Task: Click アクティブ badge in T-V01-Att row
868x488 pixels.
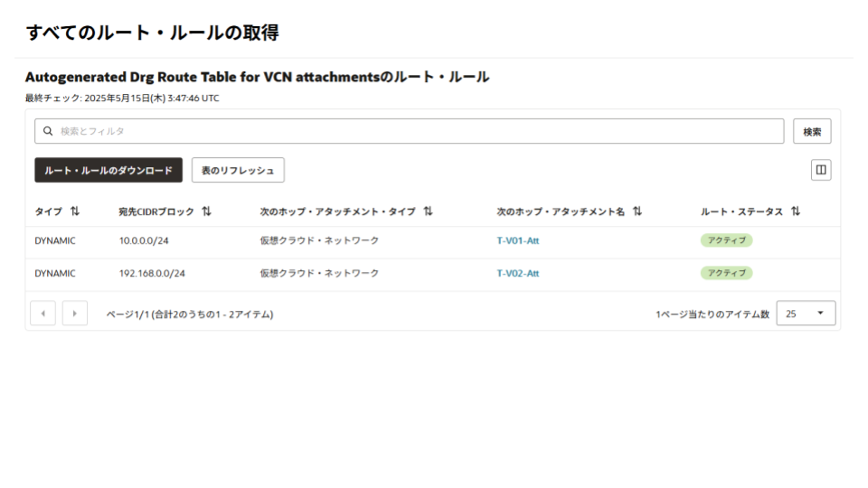Action: 726,240
